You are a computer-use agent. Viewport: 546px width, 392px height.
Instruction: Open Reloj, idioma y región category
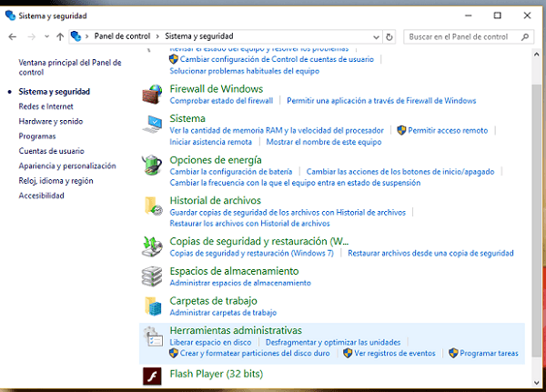56,181
